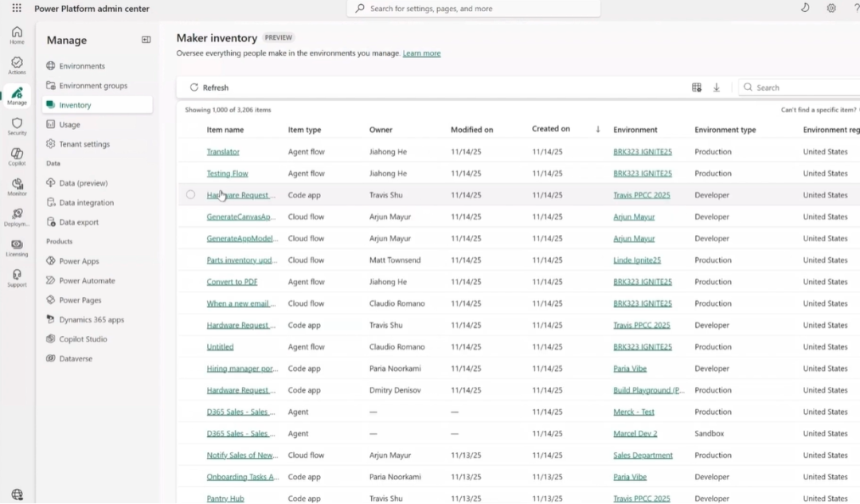Click the Modified on column header
860x504 pixels.
[x=471, y=130]
